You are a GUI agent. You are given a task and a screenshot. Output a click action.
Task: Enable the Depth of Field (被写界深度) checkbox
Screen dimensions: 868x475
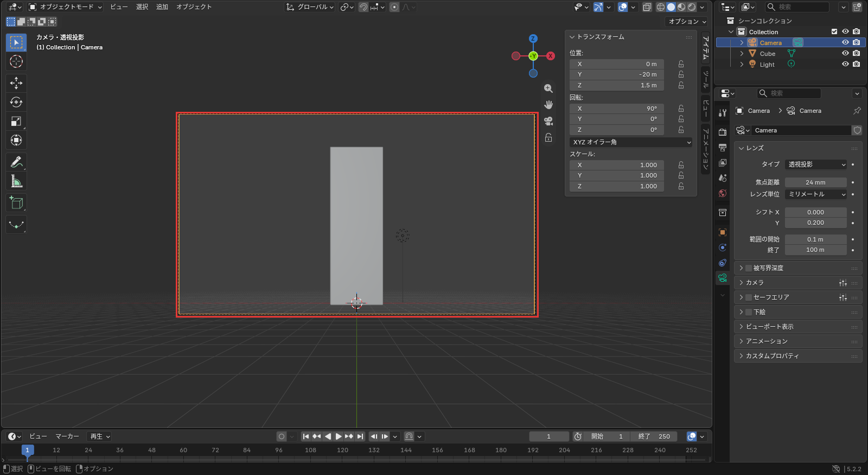(x=749, y=268)
